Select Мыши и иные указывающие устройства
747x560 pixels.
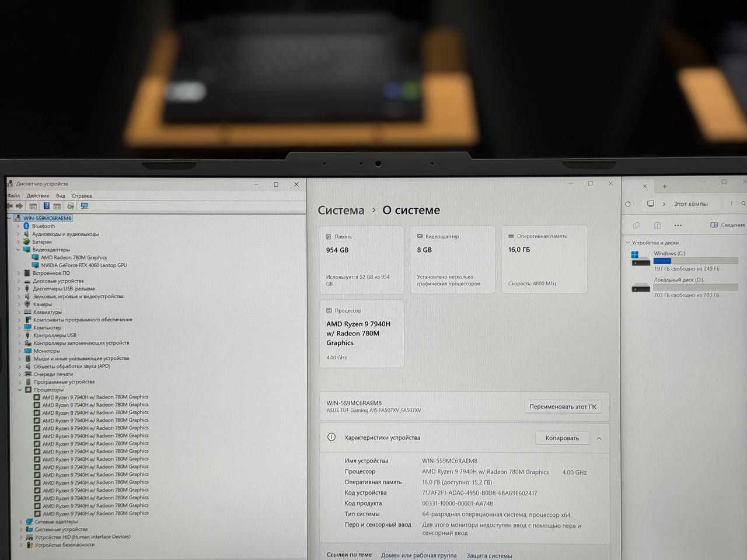point(81,358)
